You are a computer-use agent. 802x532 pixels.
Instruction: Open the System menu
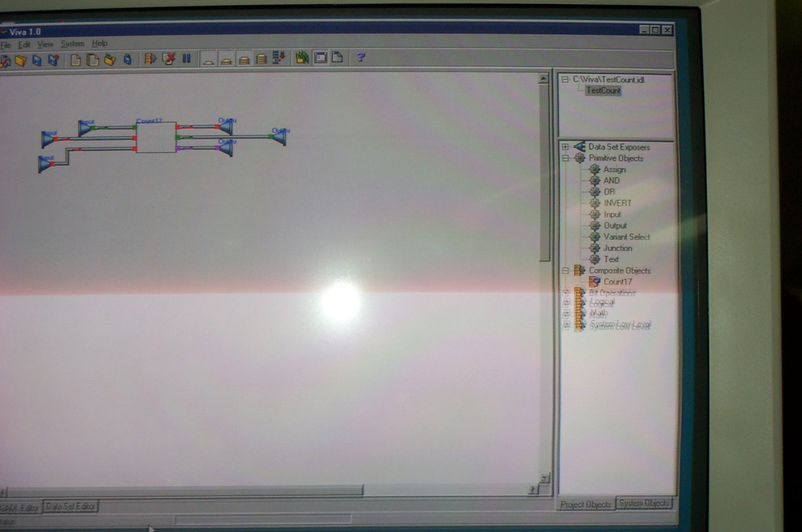[x=72, y=44]
